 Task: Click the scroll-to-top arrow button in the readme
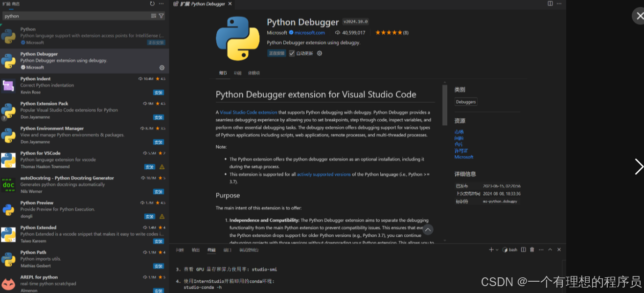[x=428, y=229]
